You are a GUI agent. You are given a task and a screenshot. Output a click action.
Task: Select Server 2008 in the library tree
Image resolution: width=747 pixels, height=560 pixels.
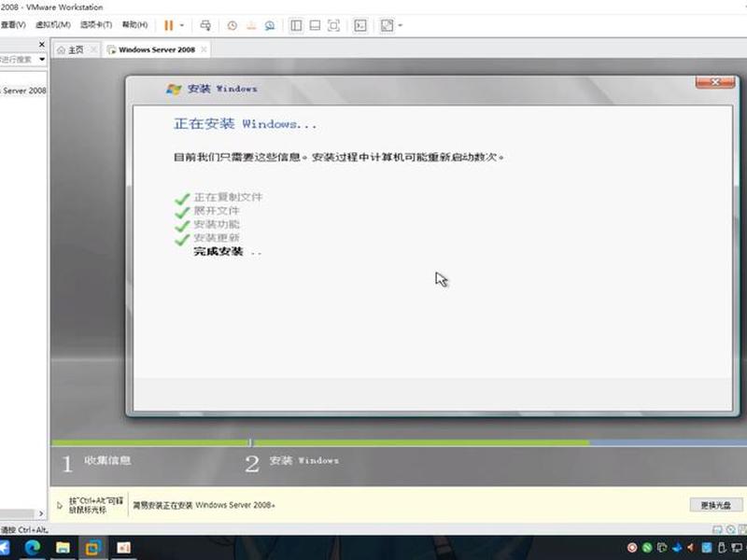tap(24, 91)
